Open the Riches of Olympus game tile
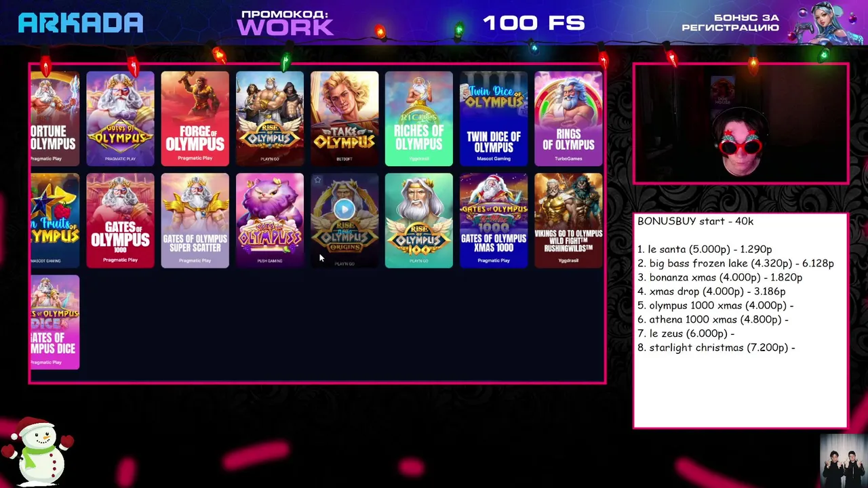This screenshot has width=868, height=488. [418, 119]
